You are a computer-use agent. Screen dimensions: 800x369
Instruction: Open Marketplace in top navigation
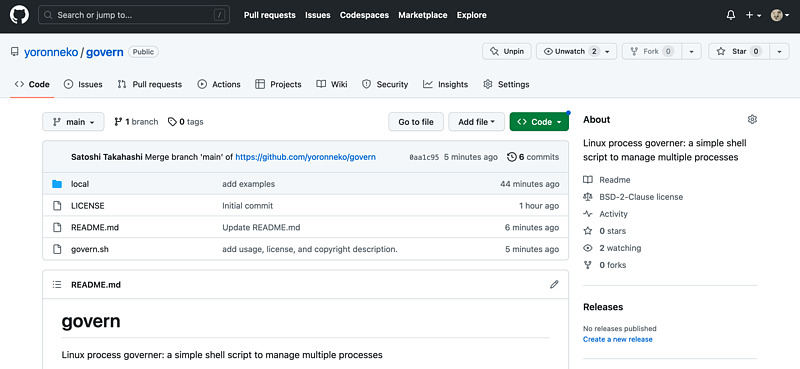pos(423,15)
